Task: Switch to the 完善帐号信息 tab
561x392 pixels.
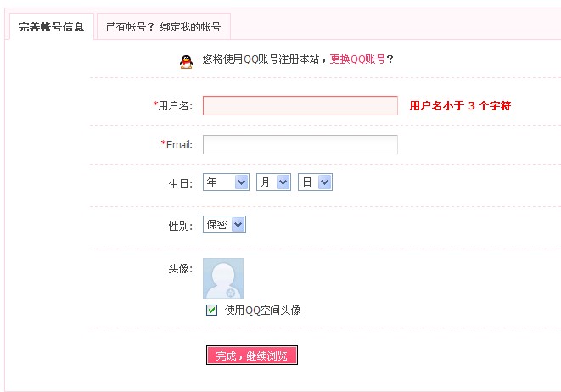Action: click(x=51, y=27)
